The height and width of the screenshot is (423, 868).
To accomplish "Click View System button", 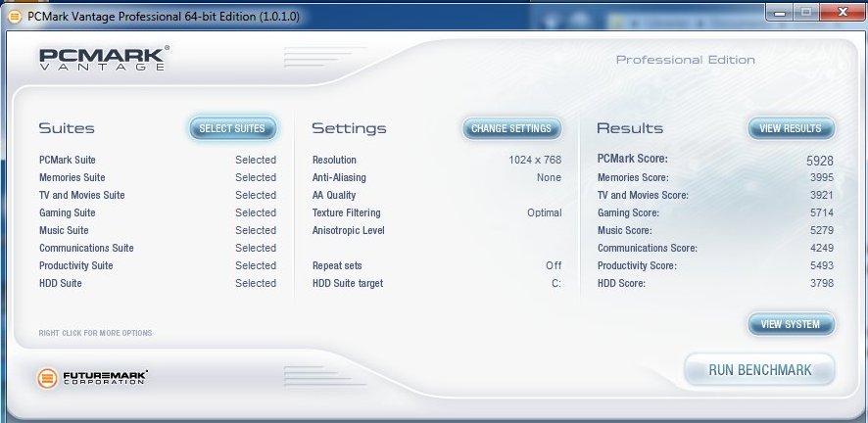I will (791, 324).
